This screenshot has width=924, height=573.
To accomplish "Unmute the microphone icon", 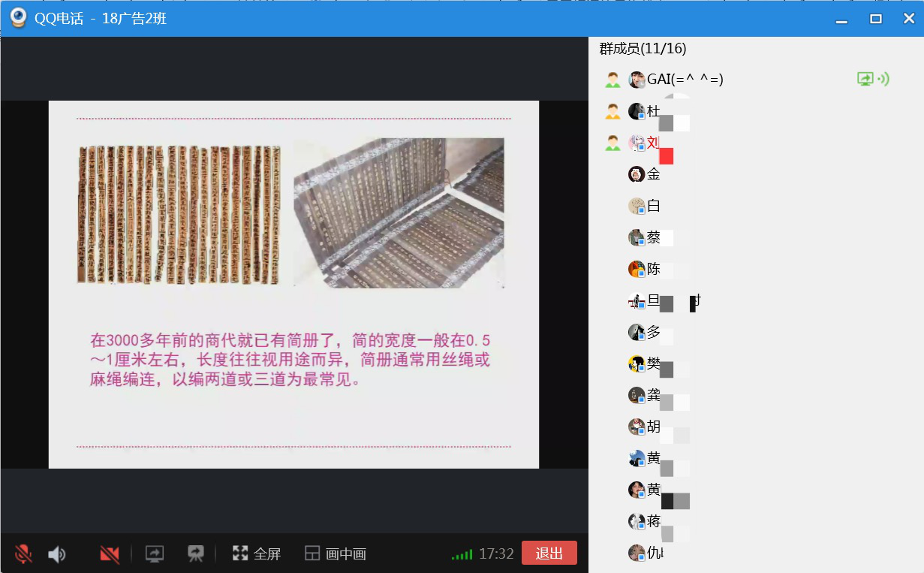I will [23, 554].
